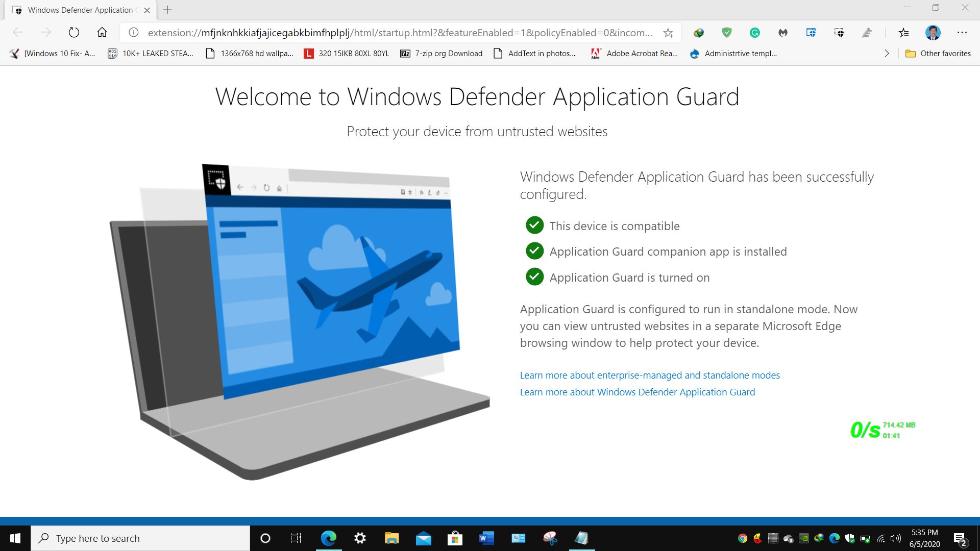Open Windows Security shield tray icon
The image size is (980, 551).
[x=850, y=538]
